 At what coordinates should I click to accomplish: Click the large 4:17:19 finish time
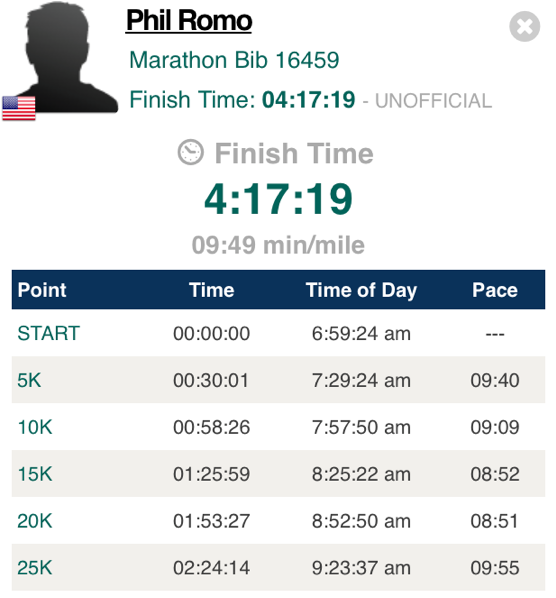(278, 199)
